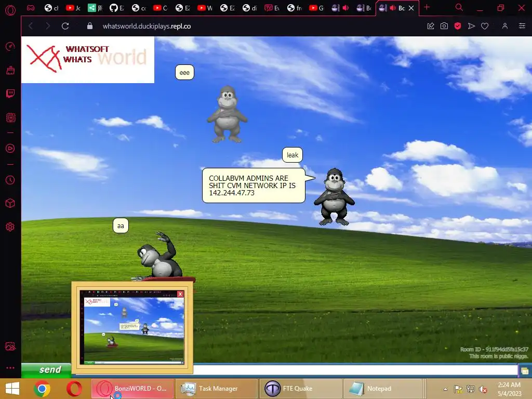Open the CPU chip icon in sidebar
Screen dimensions: 532x399
coord(10,118)
